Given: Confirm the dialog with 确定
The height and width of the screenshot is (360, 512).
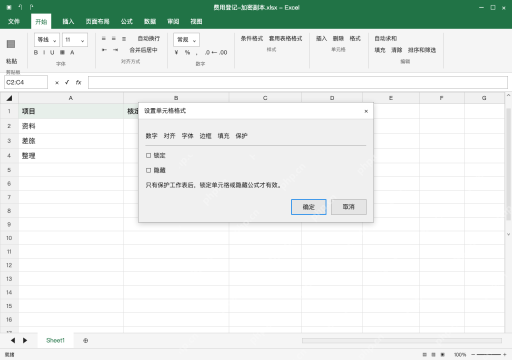Looking at the screenshot, I should [x=309, y=207].
